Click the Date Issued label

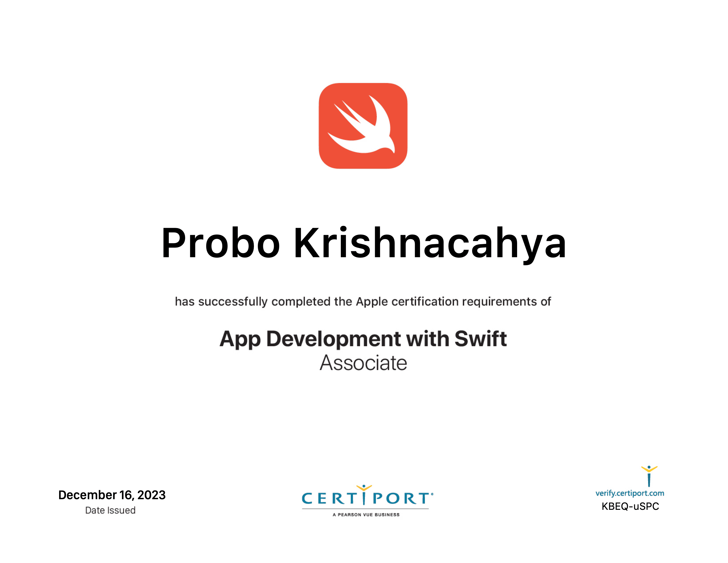point(110,510)
